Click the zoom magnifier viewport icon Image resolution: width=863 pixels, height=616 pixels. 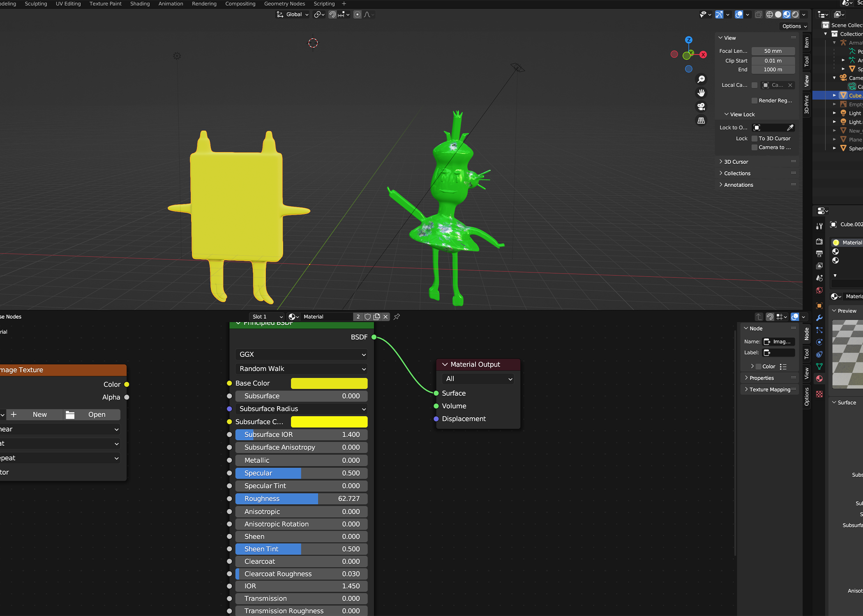point(701,79)
